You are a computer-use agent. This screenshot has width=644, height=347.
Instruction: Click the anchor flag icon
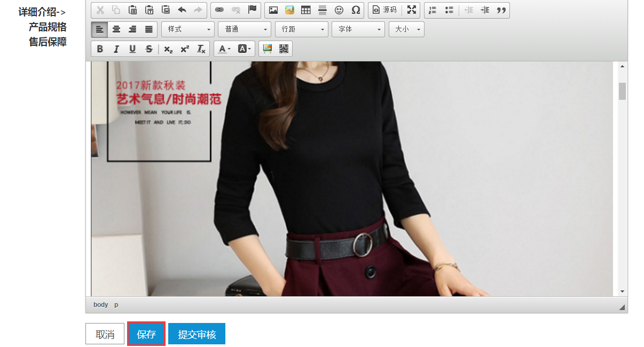point(252,10)
